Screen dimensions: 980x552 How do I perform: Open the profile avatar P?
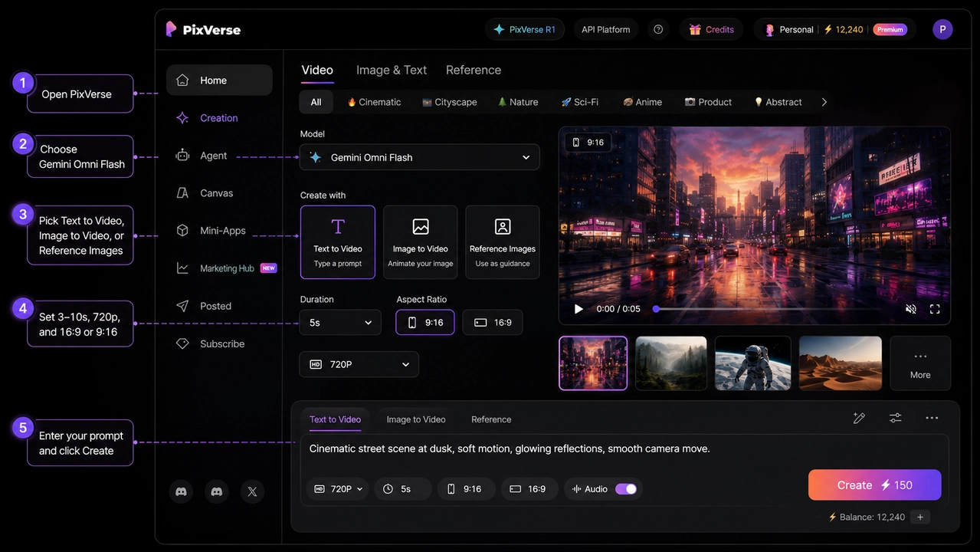942,29
